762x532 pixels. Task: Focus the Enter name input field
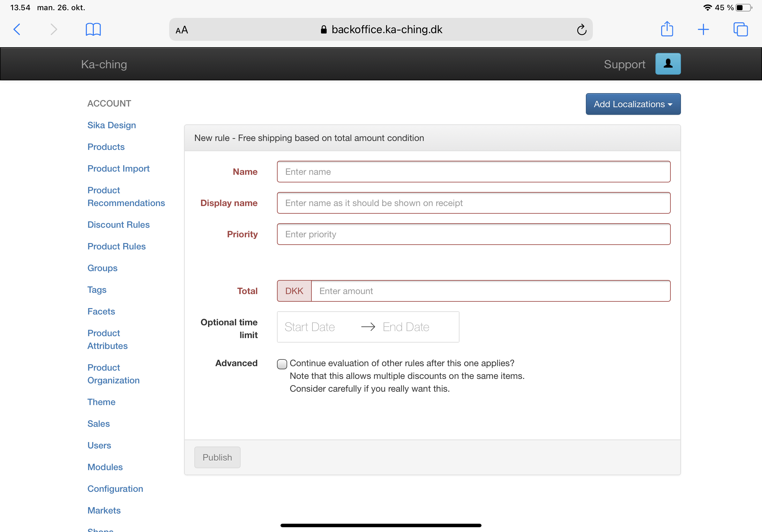(x=473, y=172)
